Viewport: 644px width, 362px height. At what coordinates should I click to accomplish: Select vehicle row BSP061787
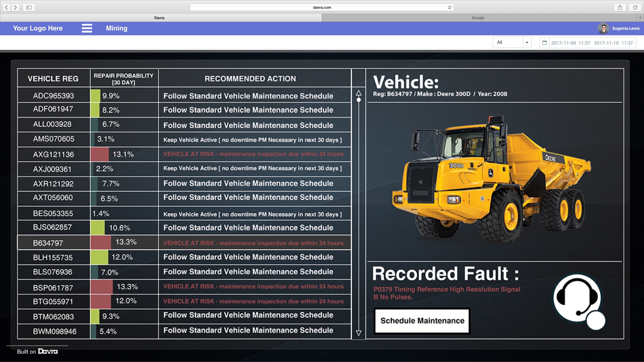click(x=184, y=287)
